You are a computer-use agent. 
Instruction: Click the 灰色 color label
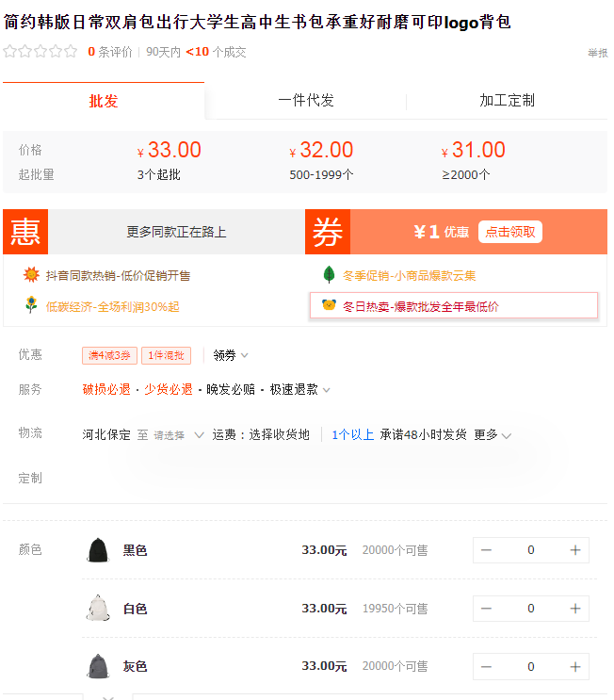136,667
